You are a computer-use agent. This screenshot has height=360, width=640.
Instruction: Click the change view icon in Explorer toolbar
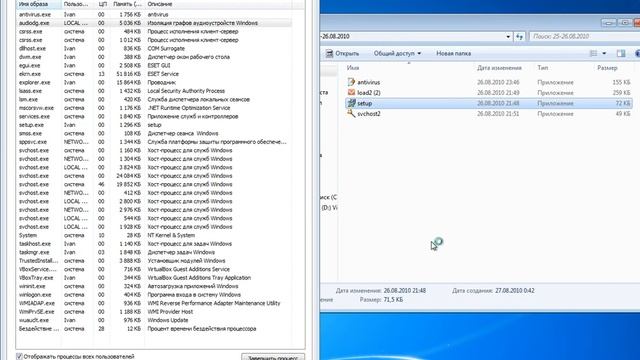coord(593,53)
